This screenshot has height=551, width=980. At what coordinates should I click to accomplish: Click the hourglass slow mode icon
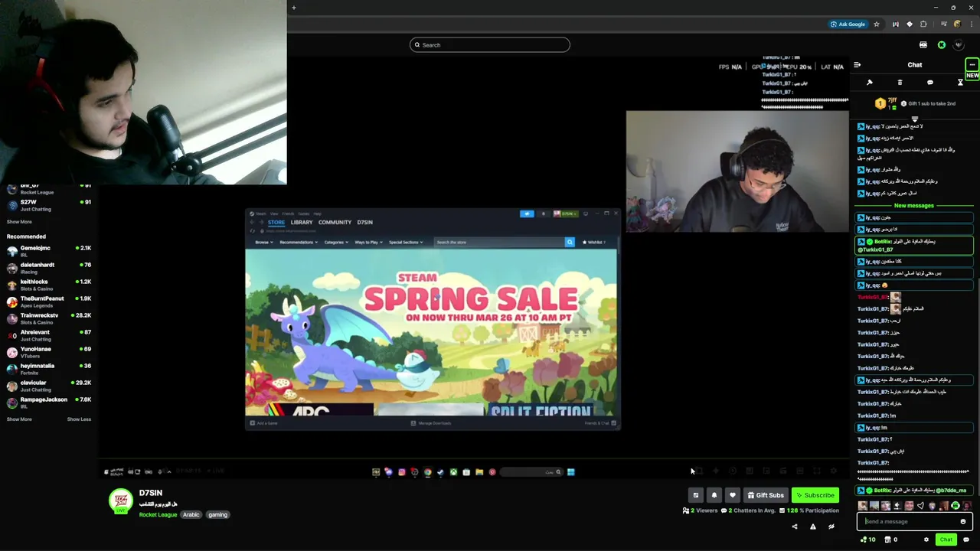(960, 83)
